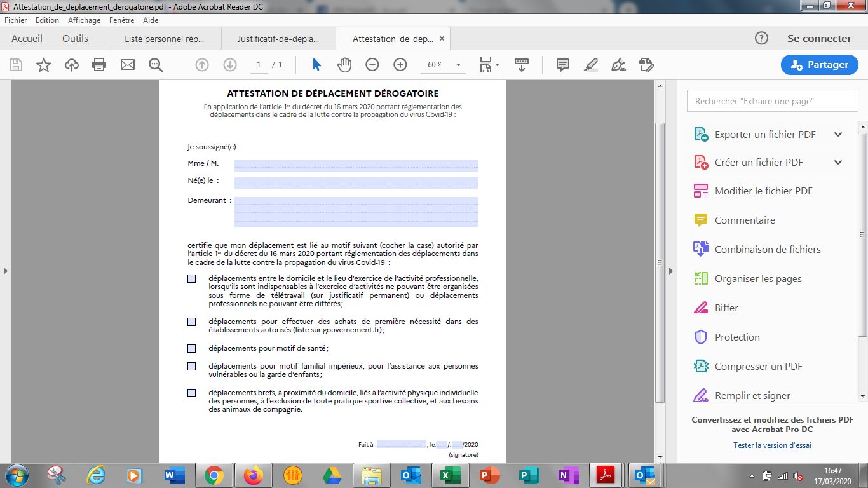Expand Créer un fichier PDF chevron
The height and width of the screenshot is (488, 868).
point(838,163)
